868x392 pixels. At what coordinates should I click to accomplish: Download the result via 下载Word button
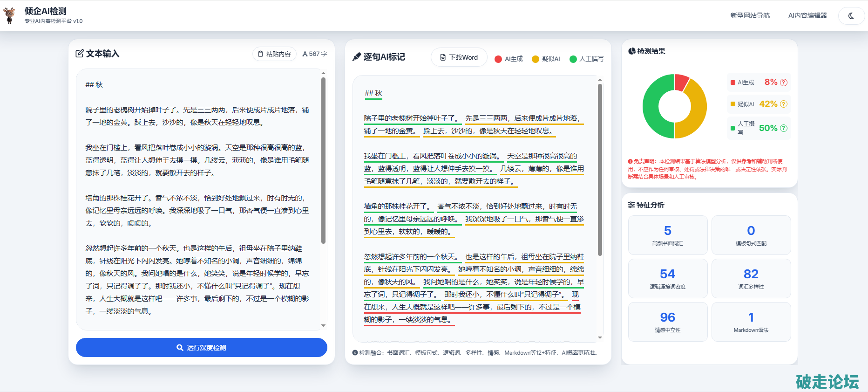(x=459, y=57)
